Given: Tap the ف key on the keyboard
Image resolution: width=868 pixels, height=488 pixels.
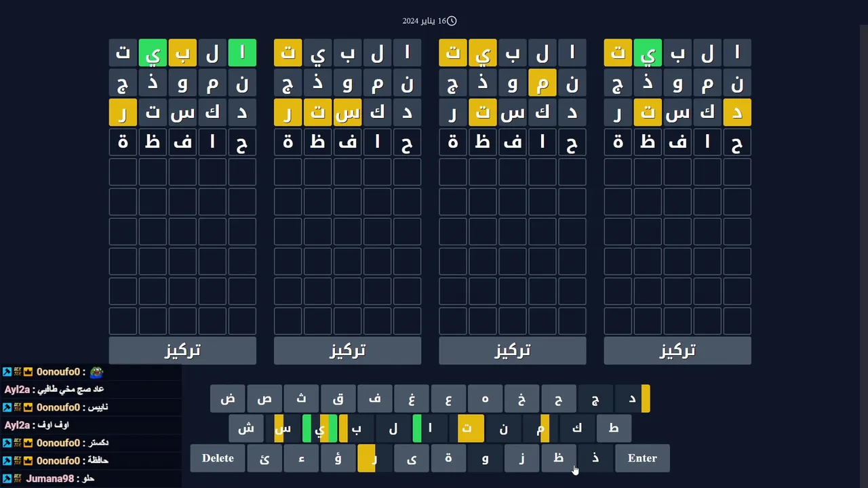Looking at the screenshot, I should tap(374, 399).
